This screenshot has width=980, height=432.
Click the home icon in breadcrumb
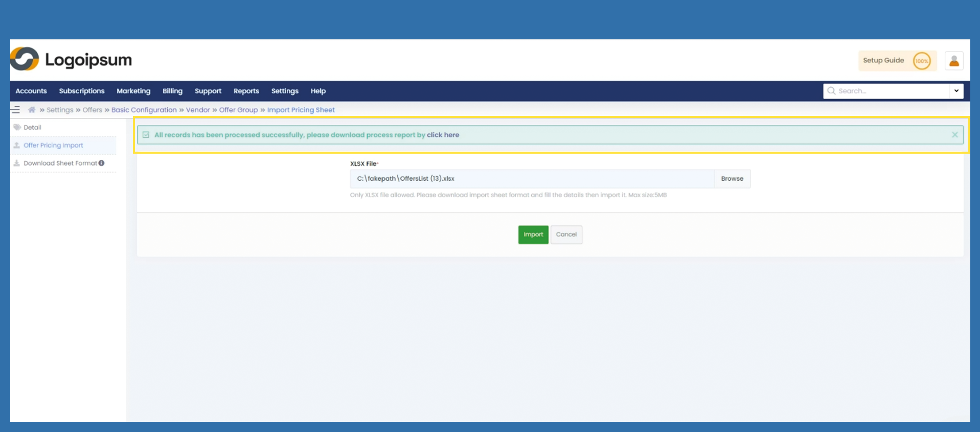[32, 110]
